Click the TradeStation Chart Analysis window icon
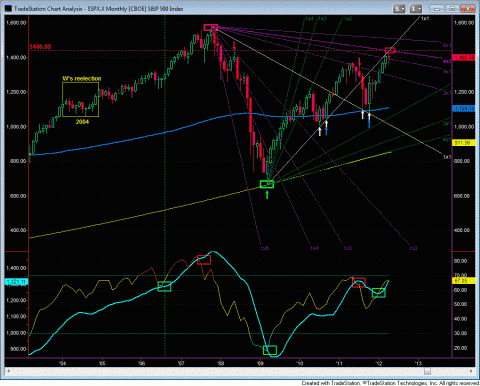The width and height of the screenshot is (480, 386). [8, 9]
